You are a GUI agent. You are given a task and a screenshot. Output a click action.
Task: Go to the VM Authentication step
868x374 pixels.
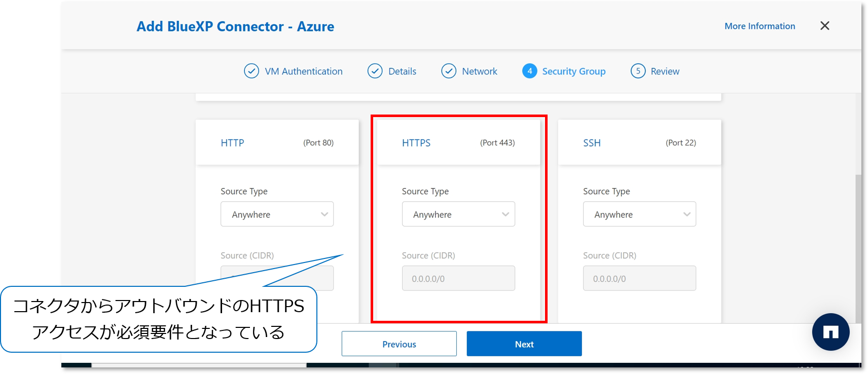303,71
